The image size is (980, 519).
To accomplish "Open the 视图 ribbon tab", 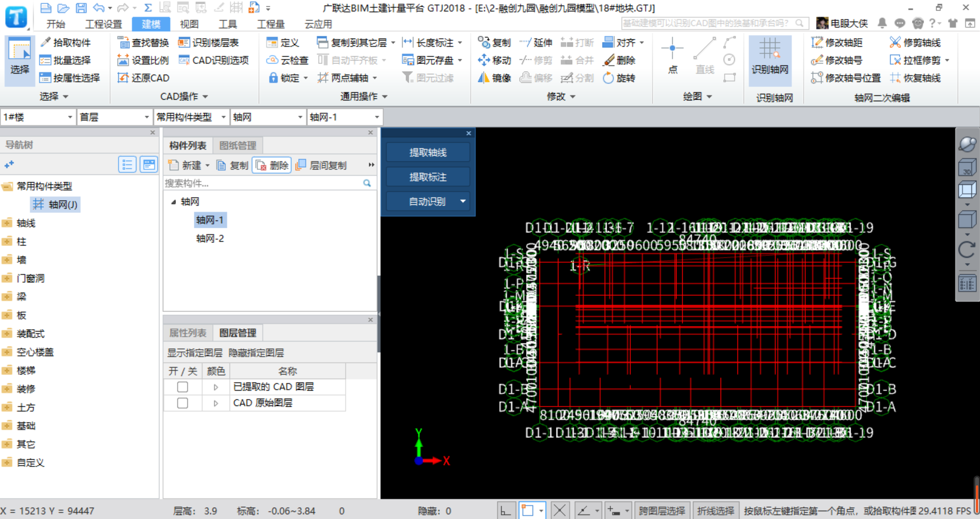I will (189, 24).
